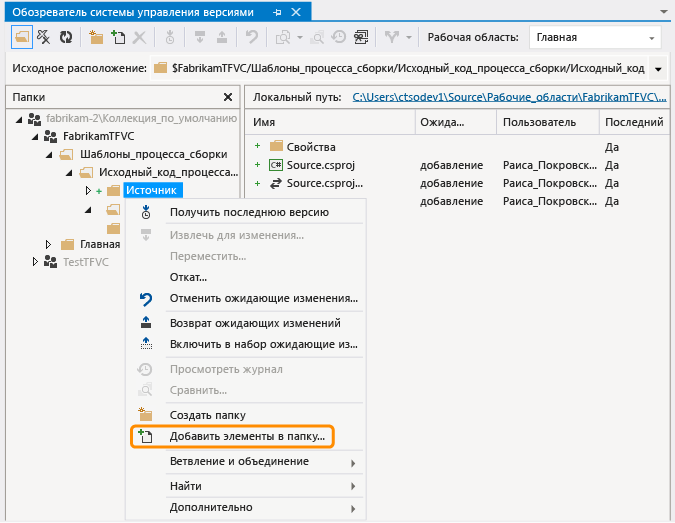Collapse the Исходный_код_процесса folder node
Image resolution: width=675 pixels, height=523 pixels.
click(x=69, y=173)
